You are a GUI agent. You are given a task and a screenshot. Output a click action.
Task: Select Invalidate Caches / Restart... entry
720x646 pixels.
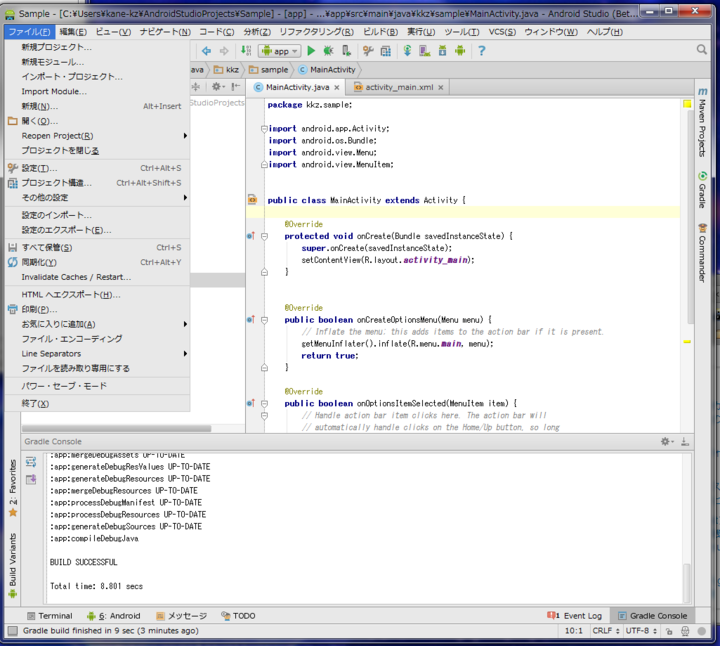[x=97, y=277]
